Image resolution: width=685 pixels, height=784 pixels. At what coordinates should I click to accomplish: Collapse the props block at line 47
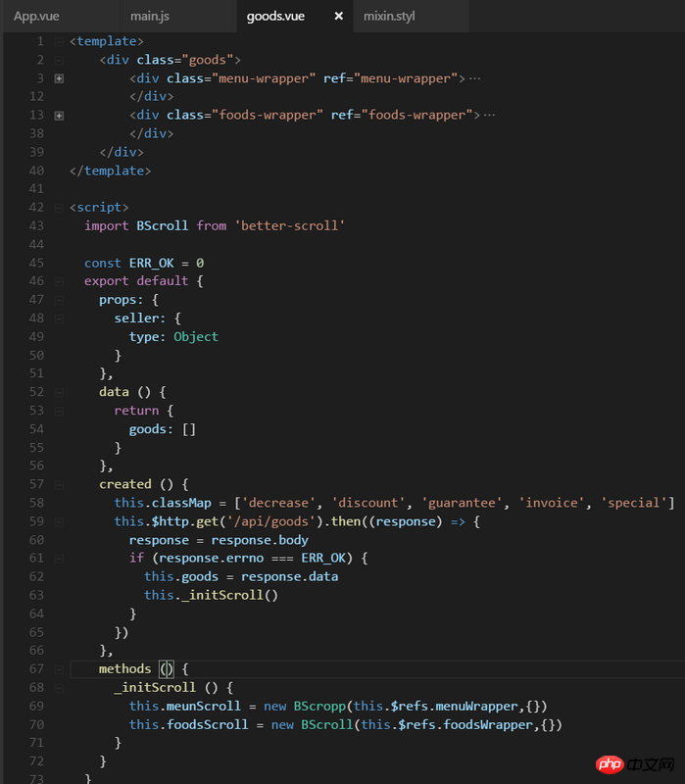pyautogui.click(x=59, y=301)
